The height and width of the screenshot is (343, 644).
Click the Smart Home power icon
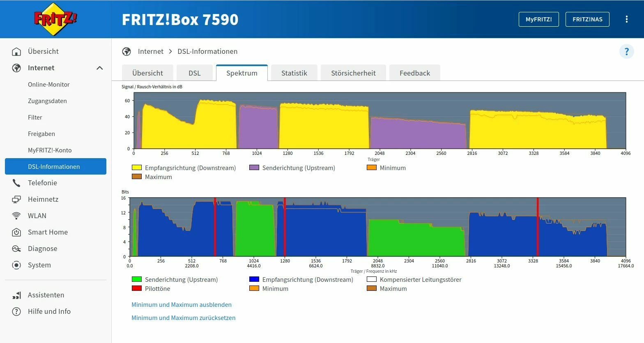pos(16,232)
